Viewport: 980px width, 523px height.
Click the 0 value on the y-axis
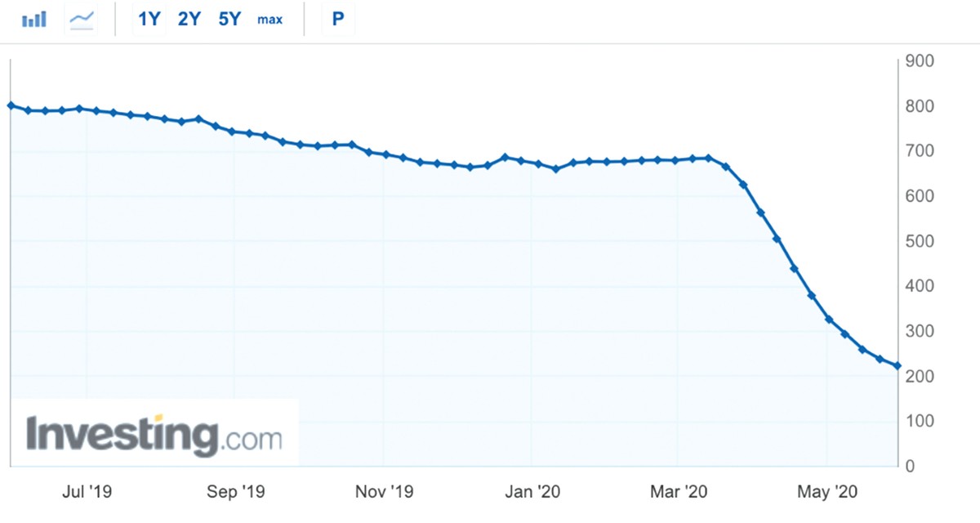[911, 467]
